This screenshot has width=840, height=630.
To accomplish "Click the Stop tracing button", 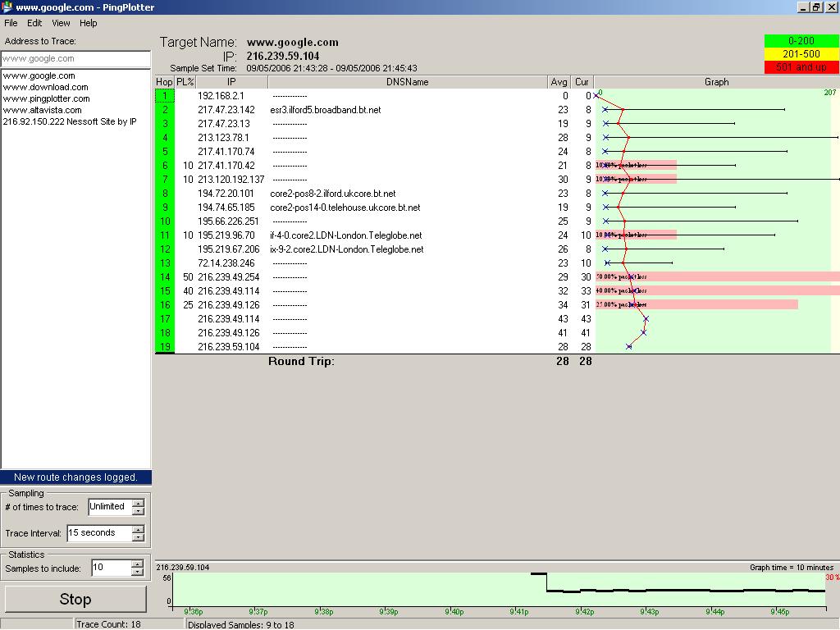I will (75, 599).
